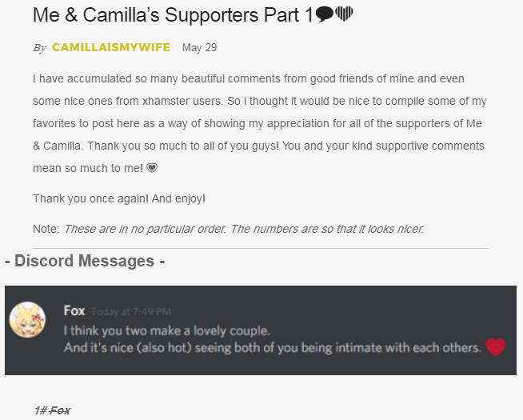
Task: Click the '- Discord Messages -' heading
Action: tap(85, 261)
